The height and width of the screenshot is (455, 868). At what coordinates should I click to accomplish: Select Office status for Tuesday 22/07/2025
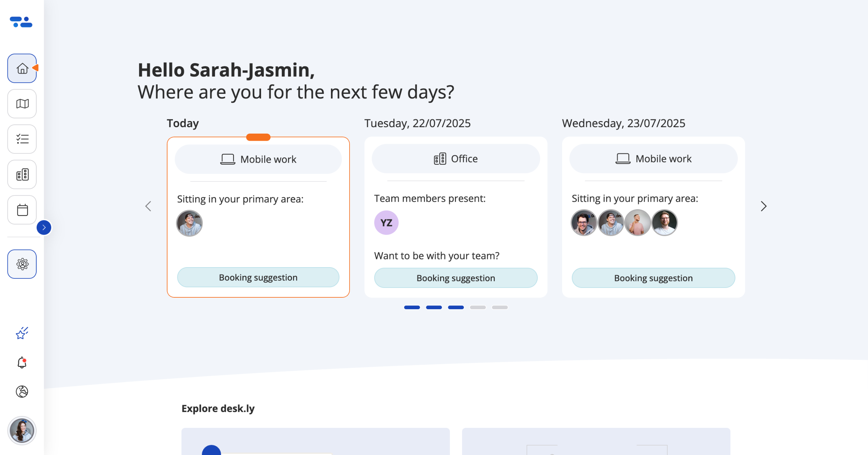[456, 159]
